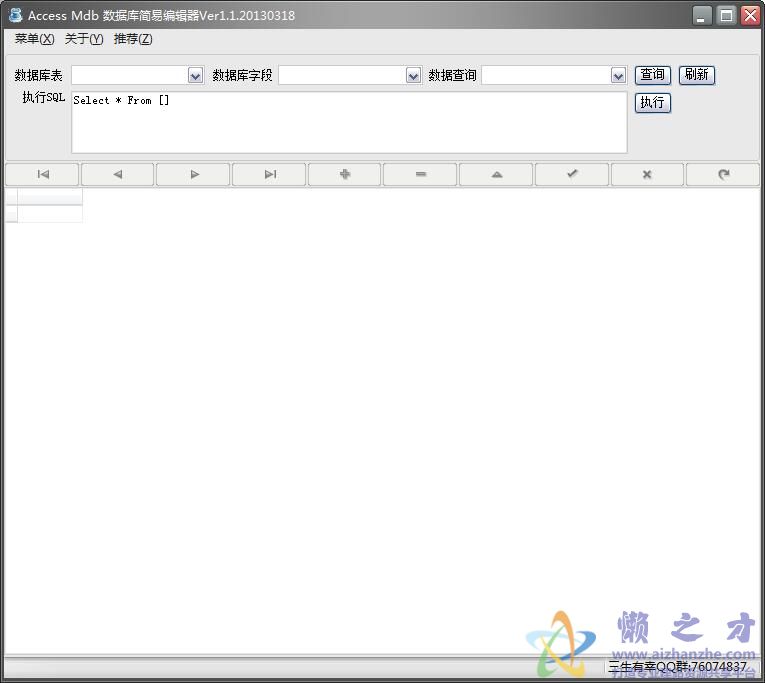The width and height of the screenshot is (765, 683).
Task: Close the Access Mdb editor window
Action: pos(750,16)
